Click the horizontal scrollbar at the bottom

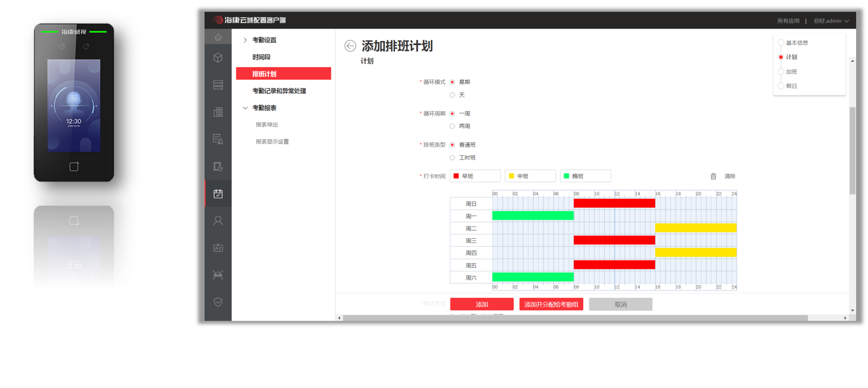(x=575, y=318)
